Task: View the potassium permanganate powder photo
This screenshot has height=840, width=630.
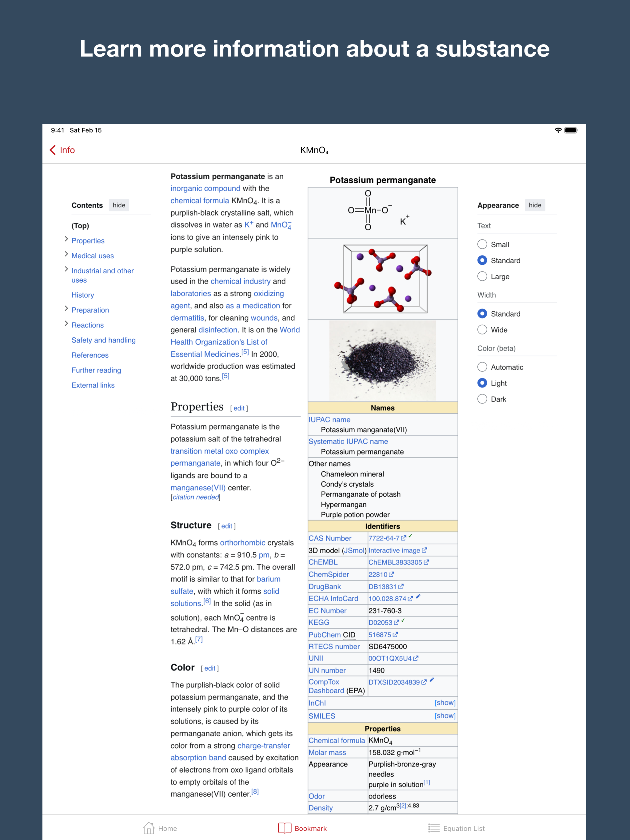Action: [383, 360]
